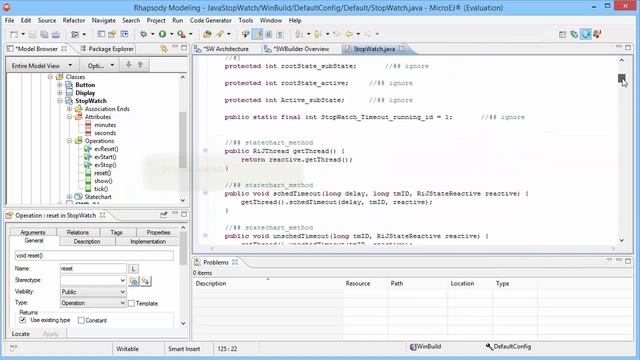640x360 pixels.
Task: Open the Implementation tab
Action: tap(148, 242)
